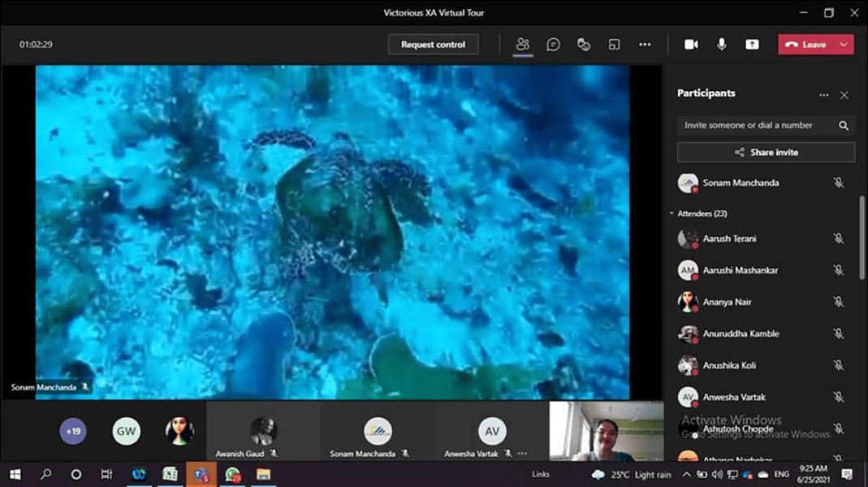Click the GW participant avatar
Viewport: 868px width, 487px height.
(x=126, y=431)
